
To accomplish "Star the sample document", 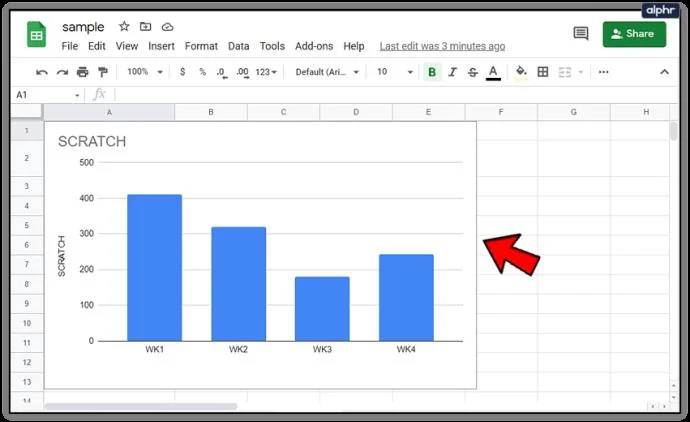I will coord(124,26).
